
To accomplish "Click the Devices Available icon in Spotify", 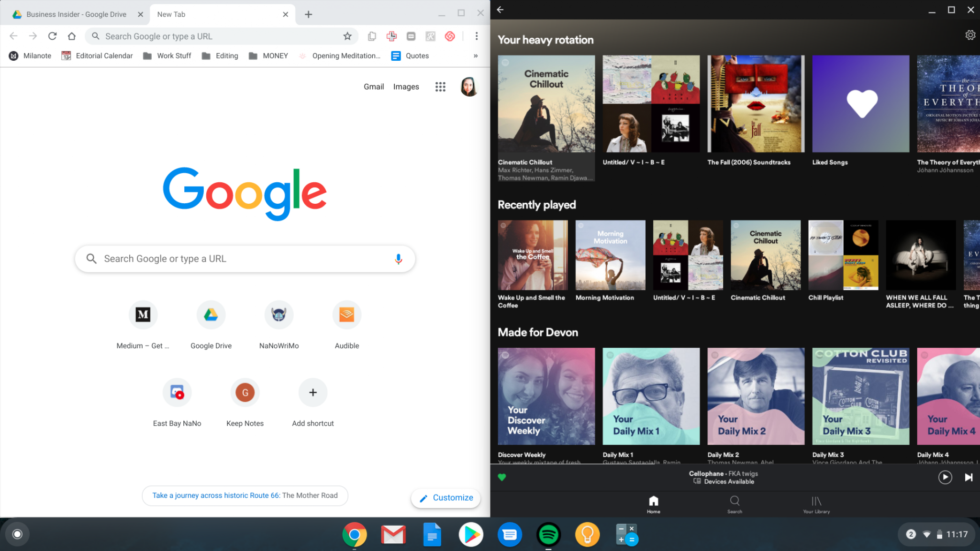I will tap(696, 482).
